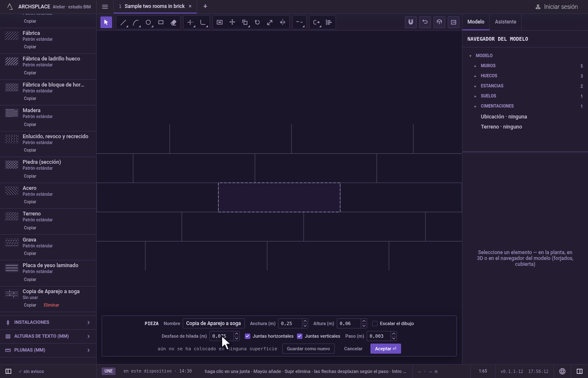Switch to the Modelo tab
Screen dimensions: 588x378
pyautogui.click(x=476, y=22)
